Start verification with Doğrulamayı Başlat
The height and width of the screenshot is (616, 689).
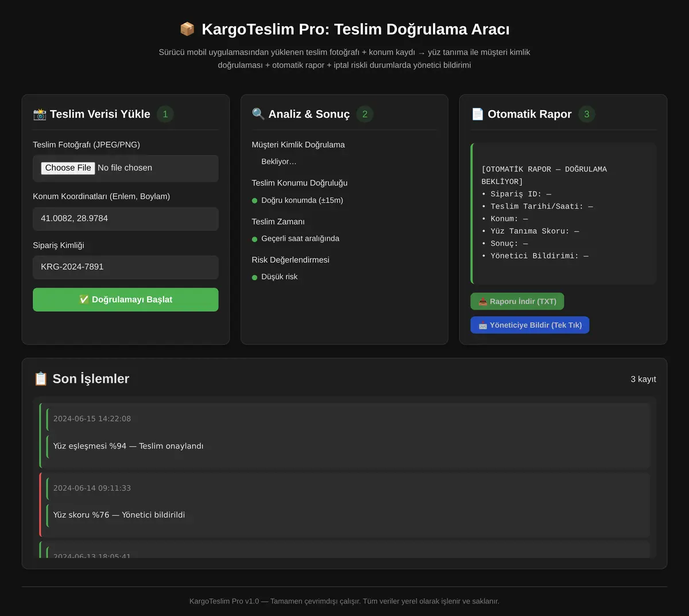(x=126, y=300)
